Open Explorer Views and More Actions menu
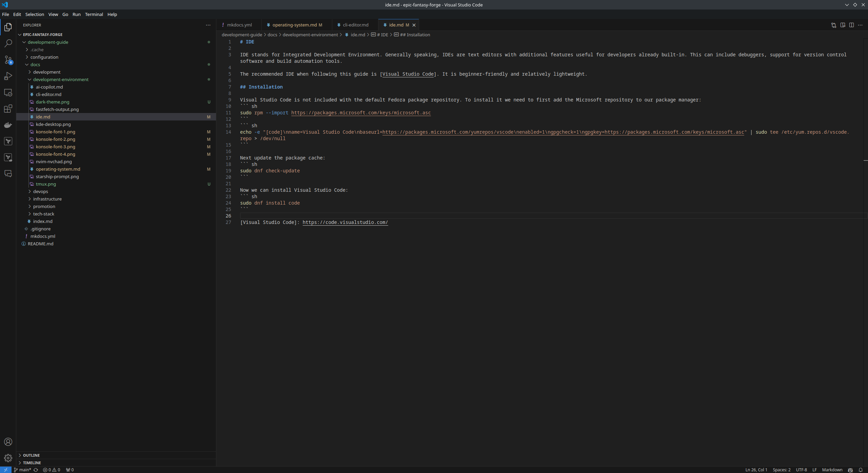The image size is (868, 473). [208, 25]
